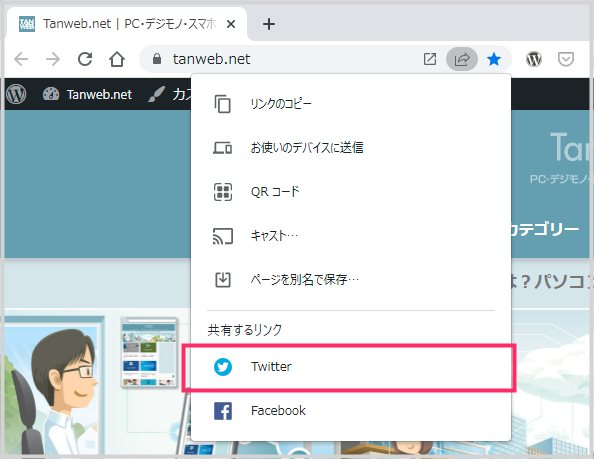
Task: Click the copy link icon
Action: [x=223, y=104]
